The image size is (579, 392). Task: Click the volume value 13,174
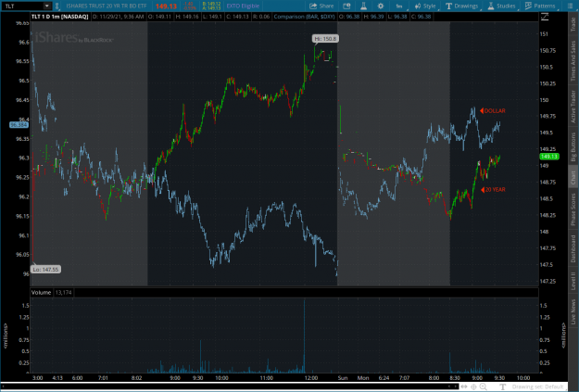64,292
